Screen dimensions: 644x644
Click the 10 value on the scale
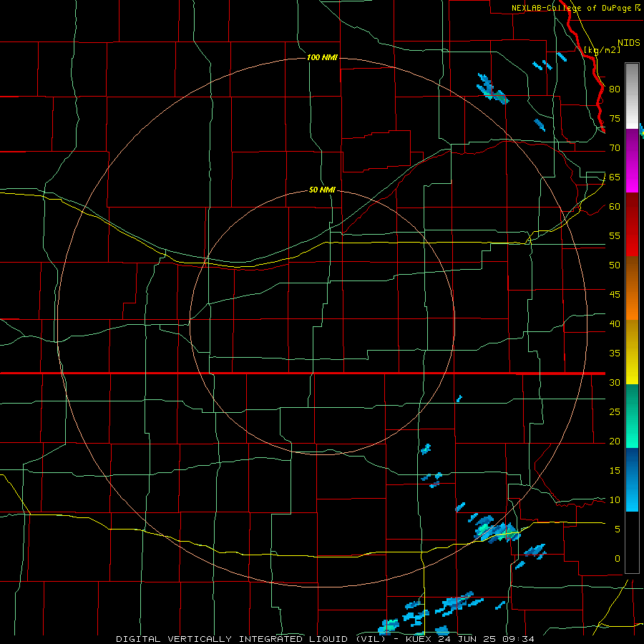(615, 500)
